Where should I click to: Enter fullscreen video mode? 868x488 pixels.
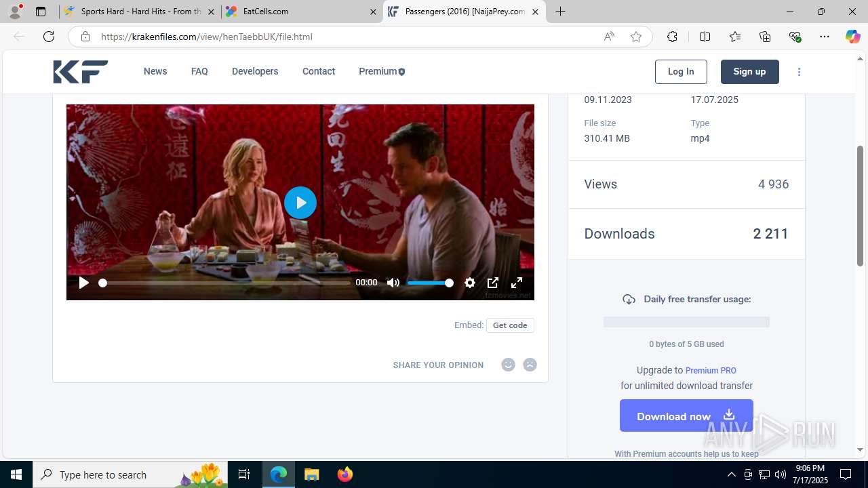[x=517, y=283]
